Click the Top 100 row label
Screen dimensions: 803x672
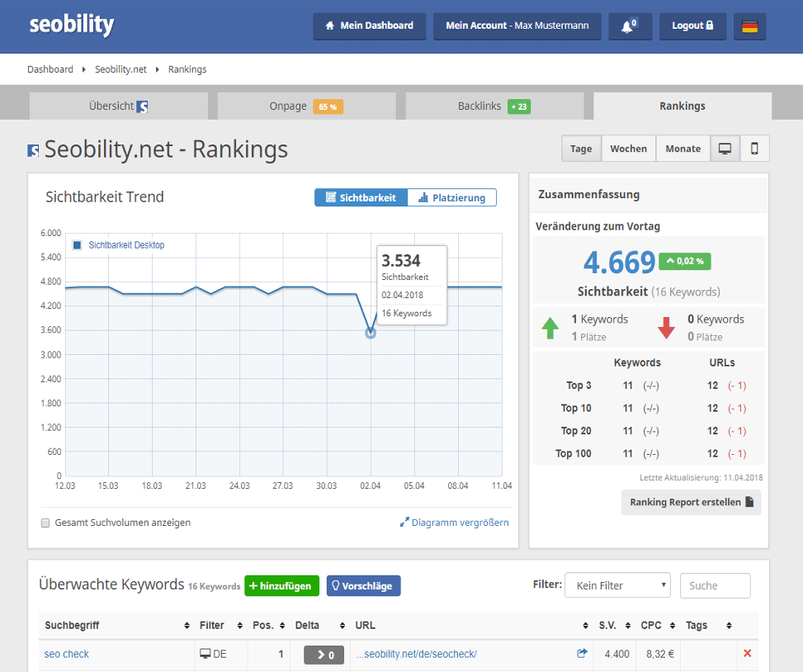click(573, 454)
